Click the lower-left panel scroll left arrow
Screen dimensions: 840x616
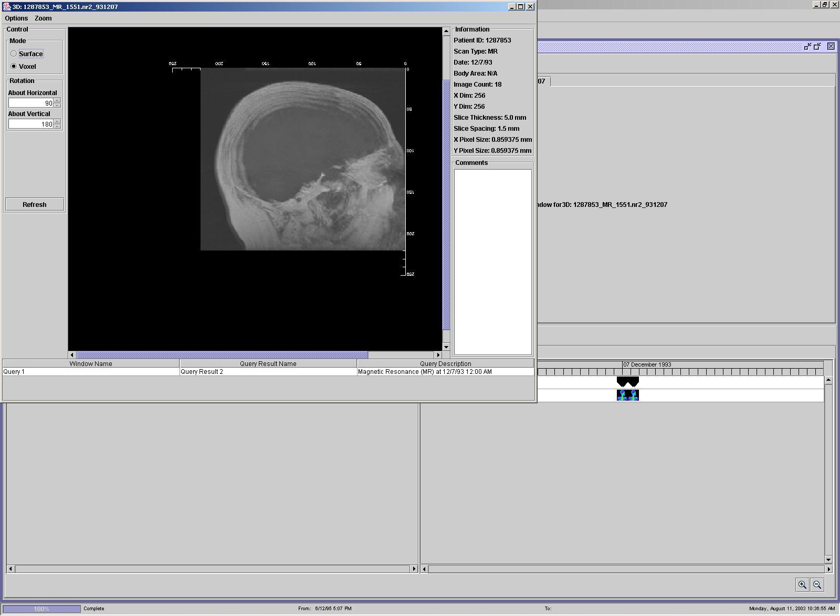(10, 569)
